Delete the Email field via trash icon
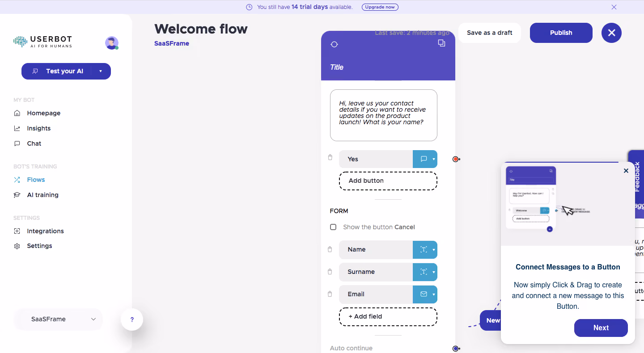Screen dimensions: 644x353 point(330,294)
